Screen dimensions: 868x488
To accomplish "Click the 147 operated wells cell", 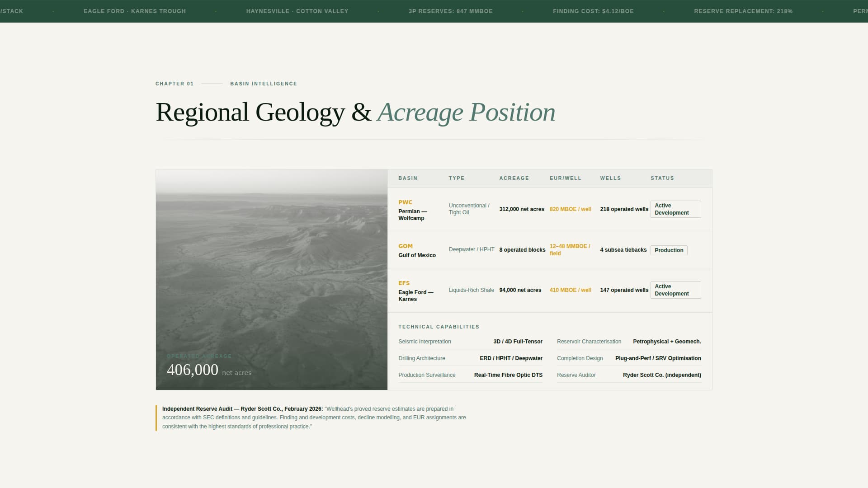I will [x=624, y=290].
